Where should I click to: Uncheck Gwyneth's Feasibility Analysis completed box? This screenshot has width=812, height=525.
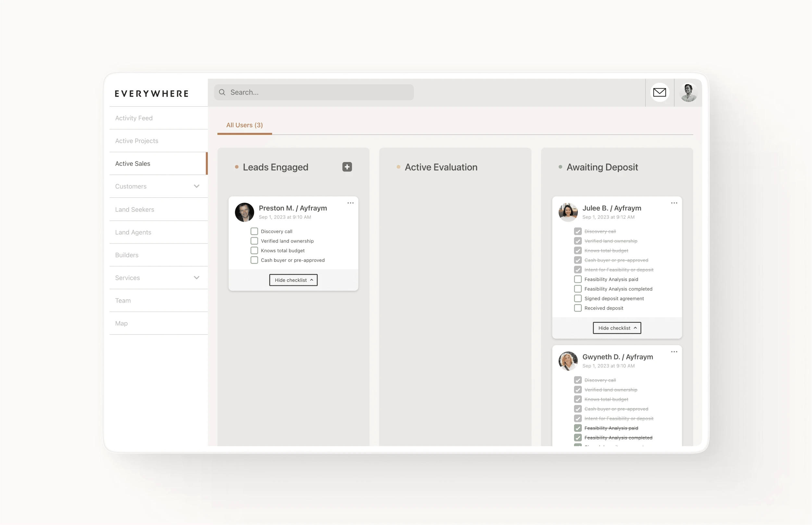(x=578, y=438)
